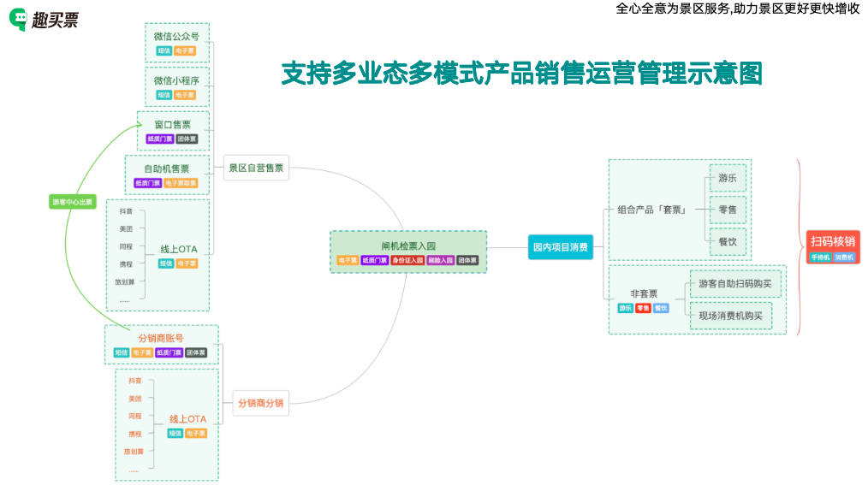Click the 窗口售票 node
This screenshot has width=868, height=485.
[x=173, y=125]
